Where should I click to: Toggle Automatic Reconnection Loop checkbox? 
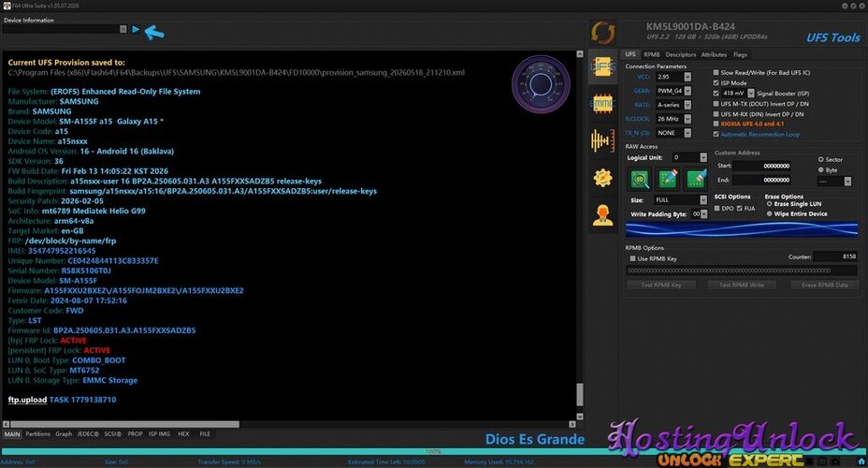point(716,134)
